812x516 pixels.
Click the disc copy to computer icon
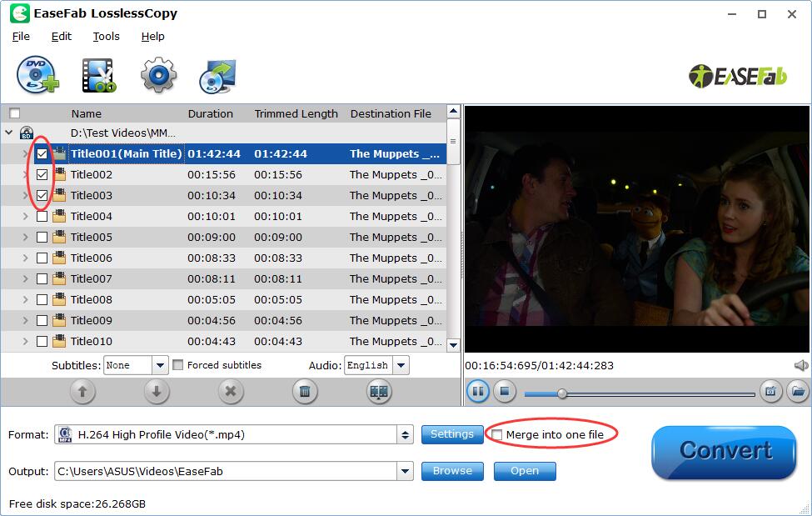(x=217, y=76)
